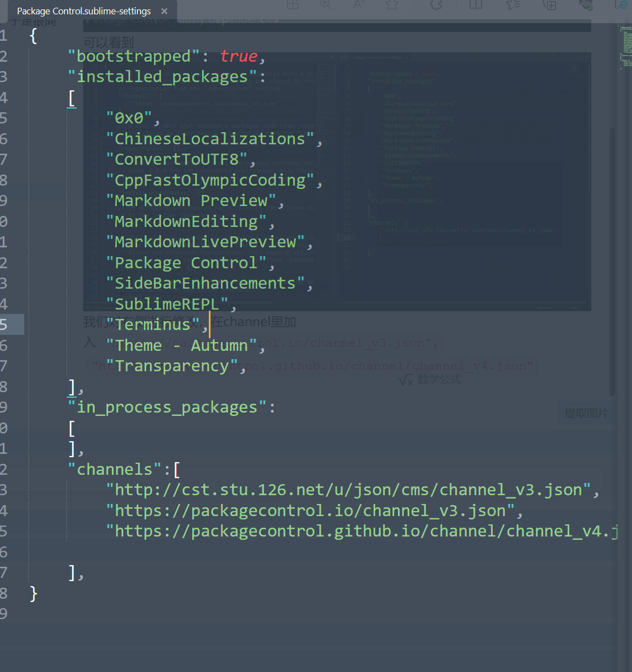This screenshot has width=632, height=672.
Task: Click the "MarkdownEditing" entry
Action: (x=186, y=221)
